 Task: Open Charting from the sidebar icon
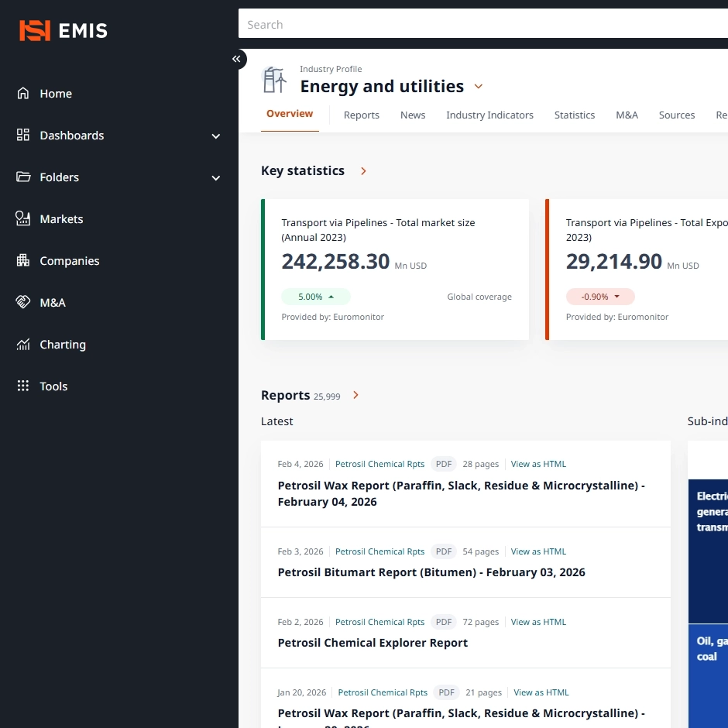[x=23, y=345]
